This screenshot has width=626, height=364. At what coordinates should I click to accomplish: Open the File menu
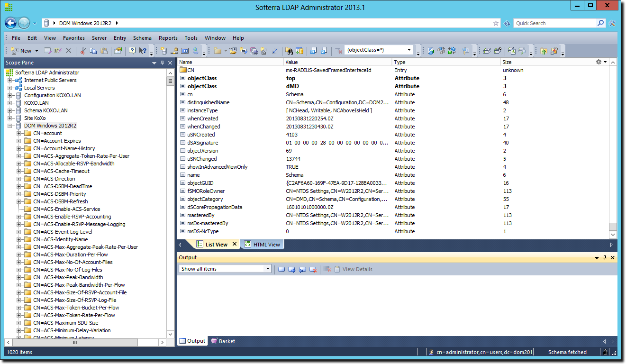coord(16,38)
